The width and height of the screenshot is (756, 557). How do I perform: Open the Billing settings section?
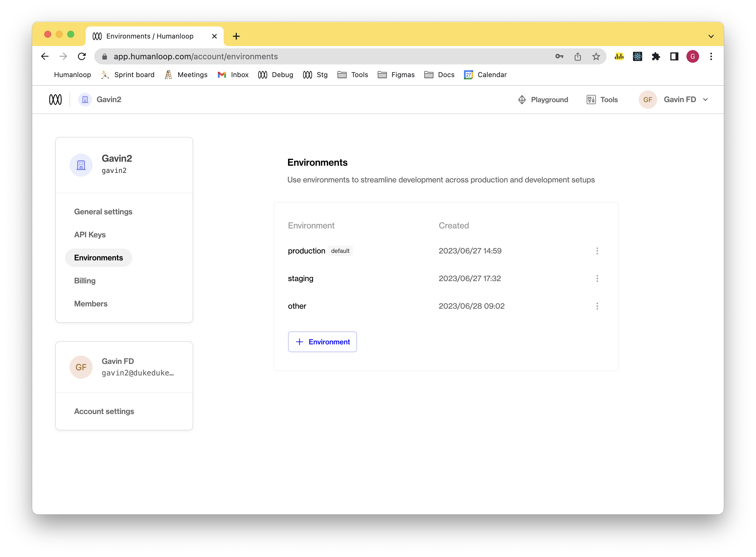85,281
